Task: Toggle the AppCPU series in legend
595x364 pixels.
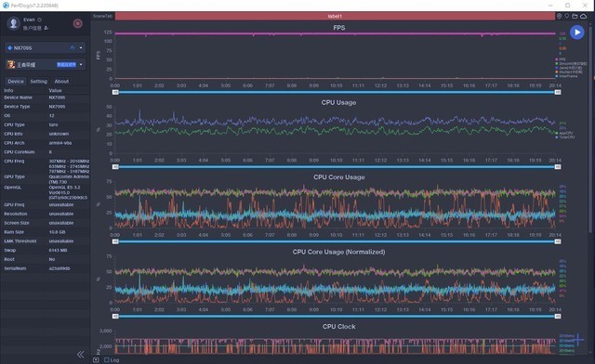Action: coord(564,133)
